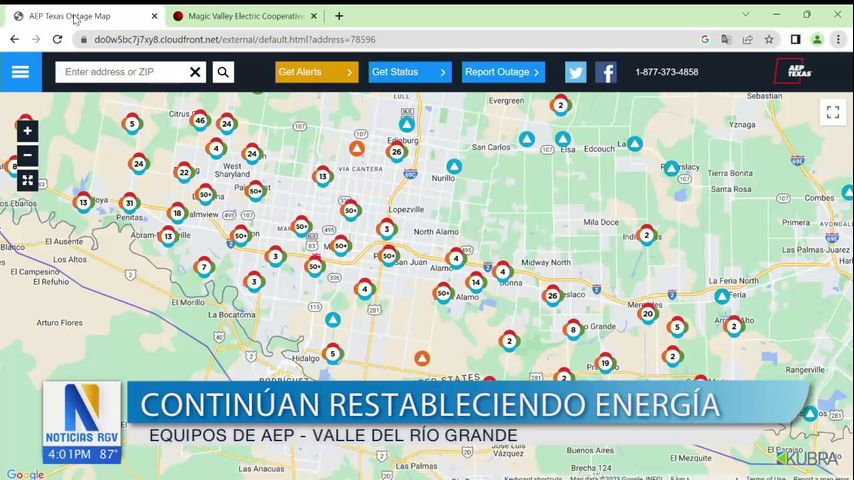Screen dimensions: 854x480
Task: Open the hamburger menu in the header
Action: coord(20,72)
